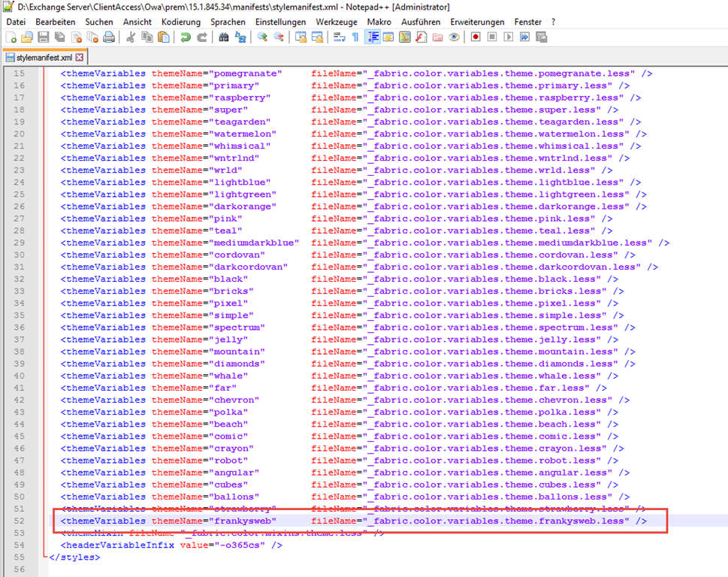Click the Print toolbar icon
Screen dimensions: 728x577
[109, 37]
